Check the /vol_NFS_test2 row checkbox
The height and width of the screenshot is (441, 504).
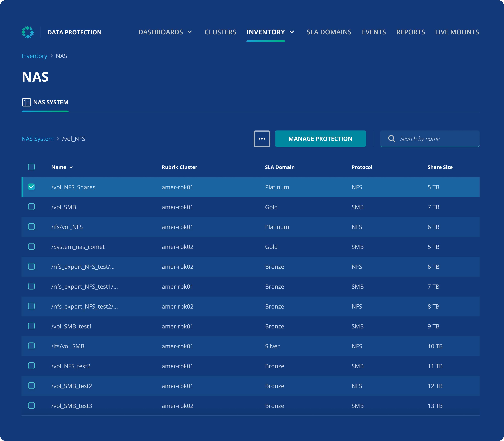pyautogui.click(x=32, y=366)
